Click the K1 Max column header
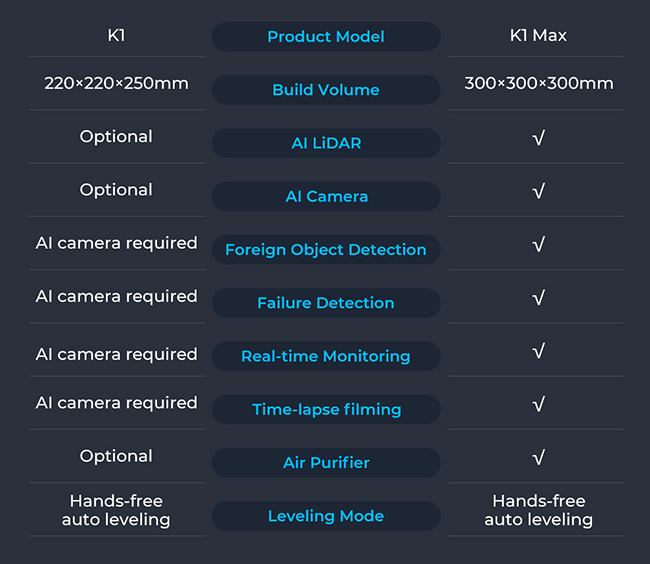The image size is (650, 564). [x=538, y=36]
